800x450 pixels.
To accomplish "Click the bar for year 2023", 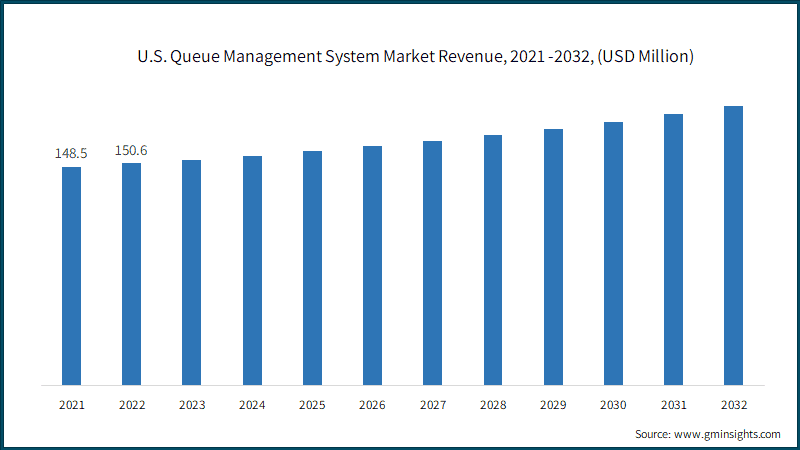I will pos(191,272).
